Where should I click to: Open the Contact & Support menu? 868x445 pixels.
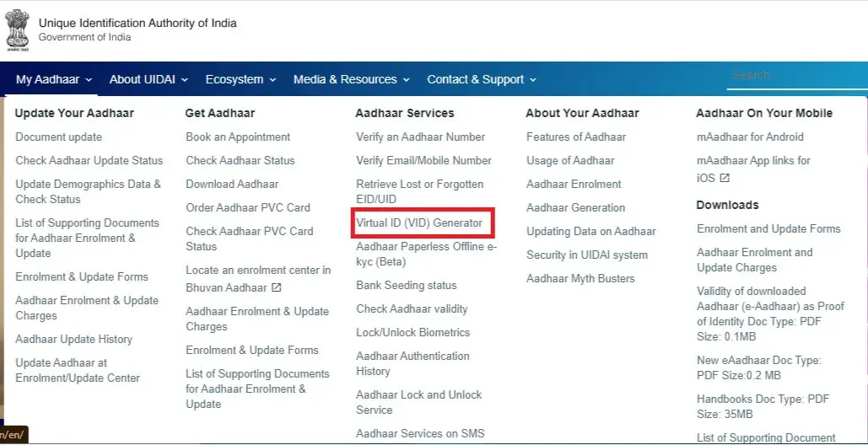tap(481, 79)
